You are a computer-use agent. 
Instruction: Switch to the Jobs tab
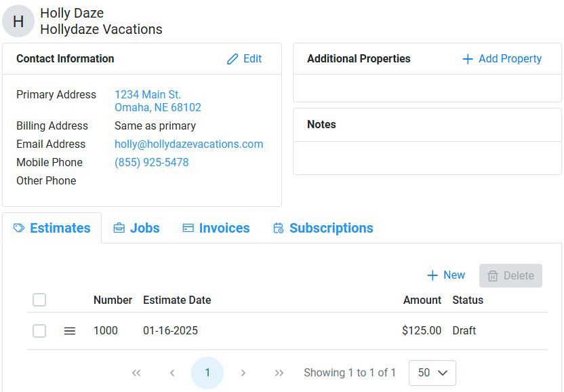coord(137,229)
